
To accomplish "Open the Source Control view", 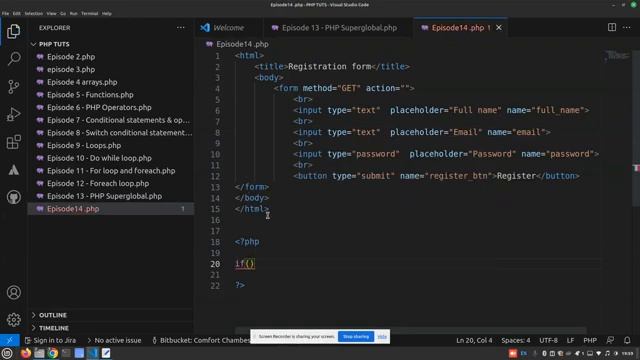I will click(x=13, y=87).
